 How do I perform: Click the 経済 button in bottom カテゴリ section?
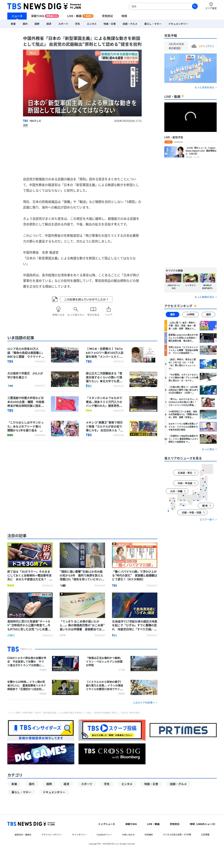66,784
